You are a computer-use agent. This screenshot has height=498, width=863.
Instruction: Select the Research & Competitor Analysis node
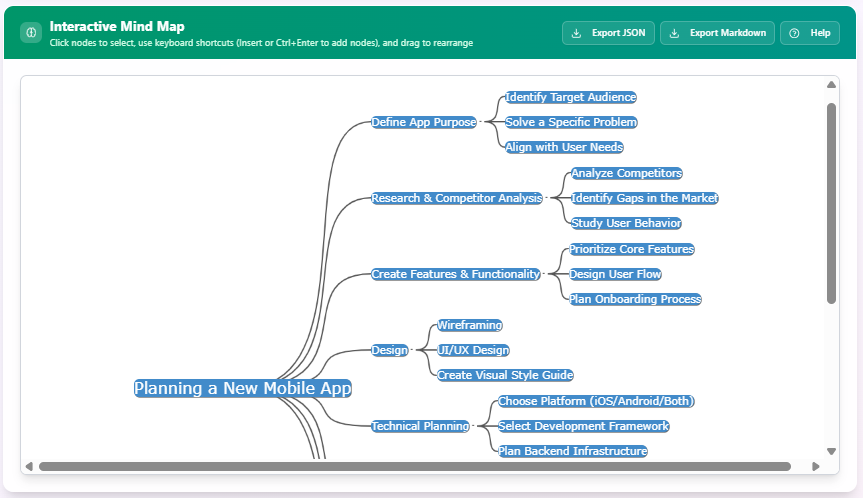pos(457,198)
